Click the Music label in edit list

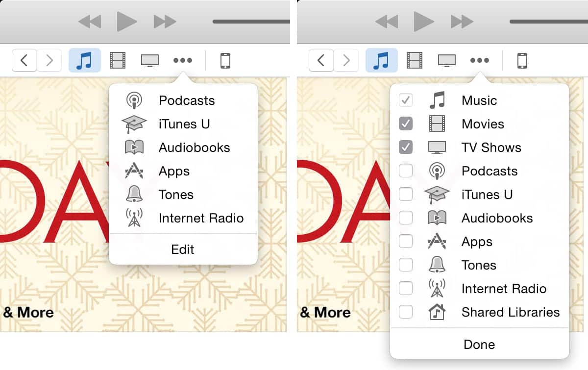click(479, 100)
